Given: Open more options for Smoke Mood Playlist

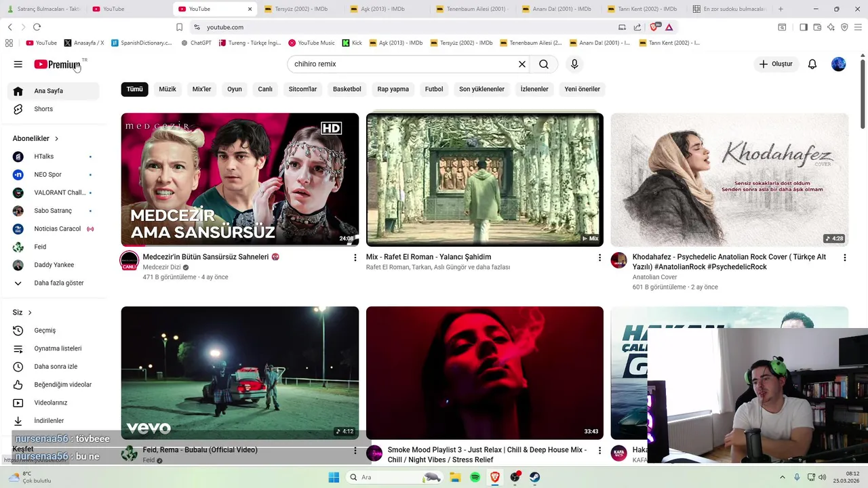Looking at the screenshot, I should pyautogui.click(x=599, y=450).
